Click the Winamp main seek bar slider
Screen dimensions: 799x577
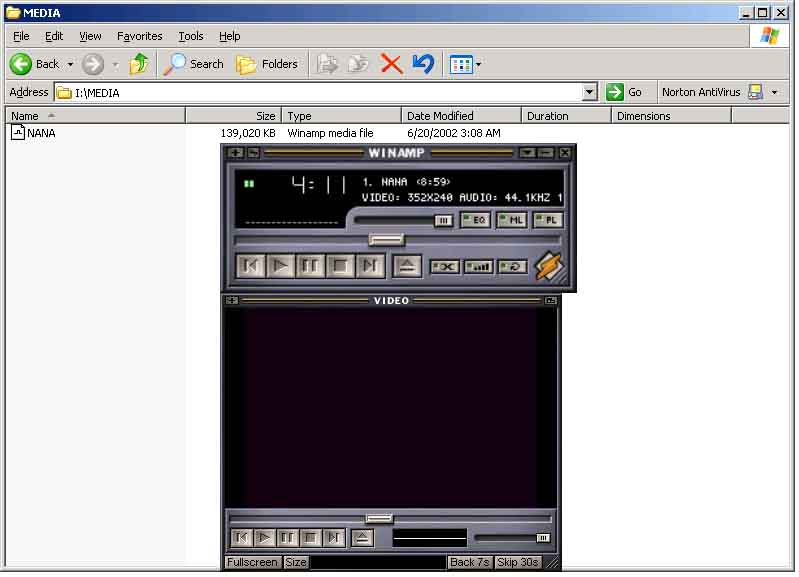387,240
